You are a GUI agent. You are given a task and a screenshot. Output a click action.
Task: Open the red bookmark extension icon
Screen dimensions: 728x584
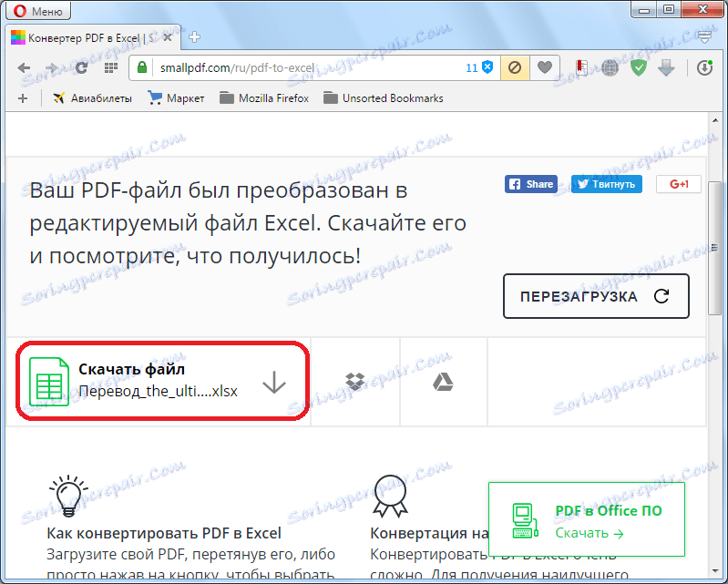(581, 67)
